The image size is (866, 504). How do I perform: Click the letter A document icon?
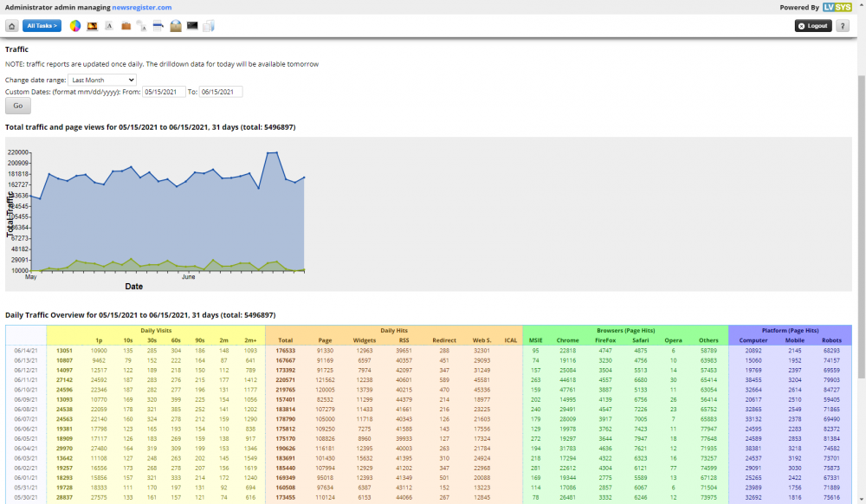click(x=108, y=26)
